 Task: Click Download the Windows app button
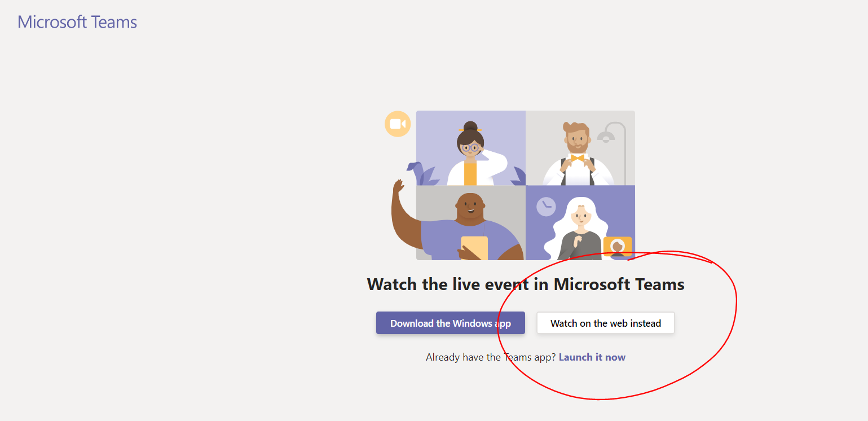pos(450,323)
